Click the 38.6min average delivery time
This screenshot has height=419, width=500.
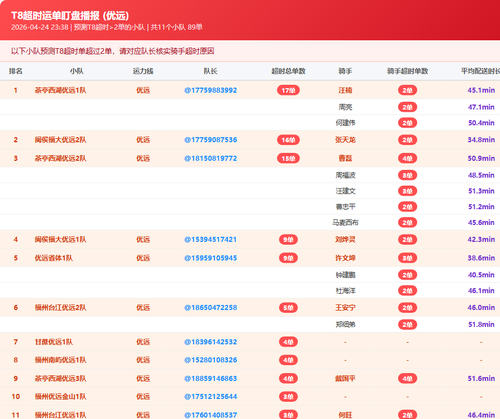(481, 258)
